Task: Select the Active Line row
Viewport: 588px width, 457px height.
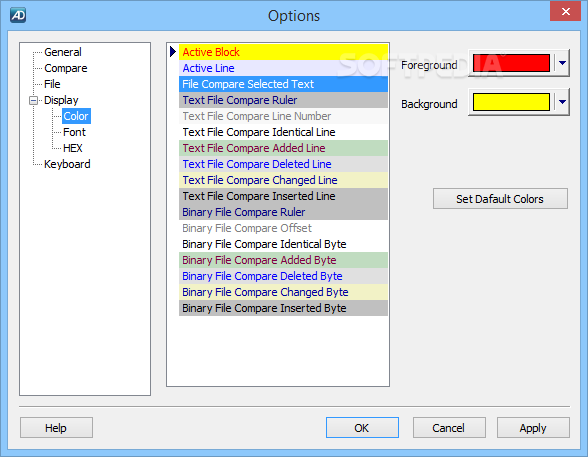Action: (x=283, y=68)
